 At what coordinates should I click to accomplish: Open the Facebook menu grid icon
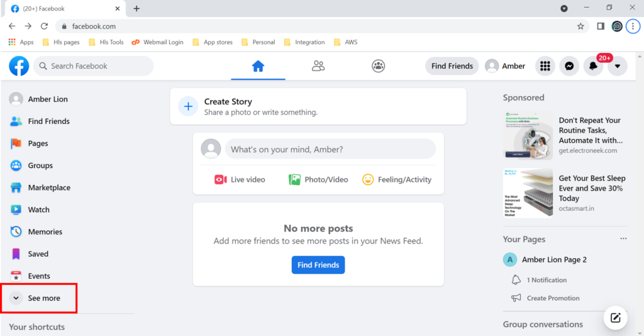545,66
